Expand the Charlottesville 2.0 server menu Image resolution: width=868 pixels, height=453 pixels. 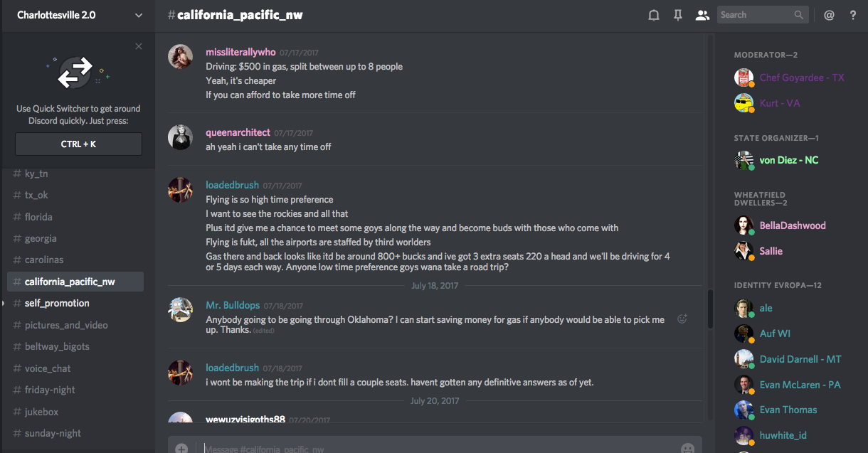tap(139, 15)
